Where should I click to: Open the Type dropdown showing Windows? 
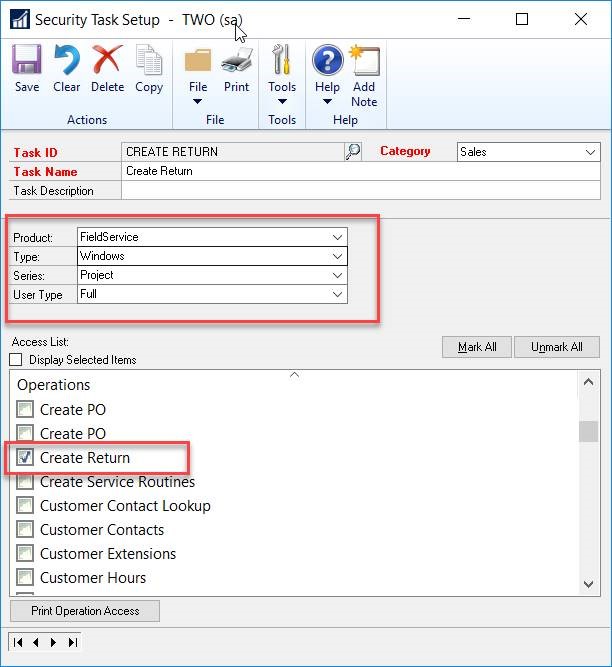pos(337,256)
